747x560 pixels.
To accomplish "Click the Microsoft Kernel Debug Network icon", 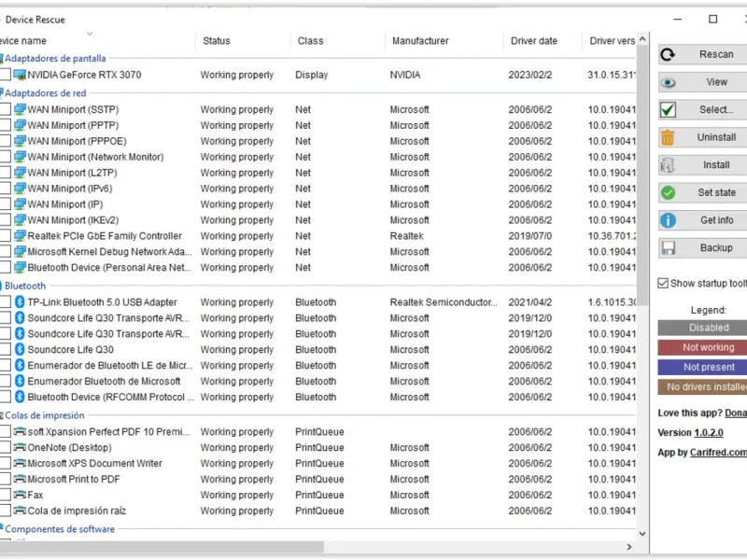I will click(20, 251).
